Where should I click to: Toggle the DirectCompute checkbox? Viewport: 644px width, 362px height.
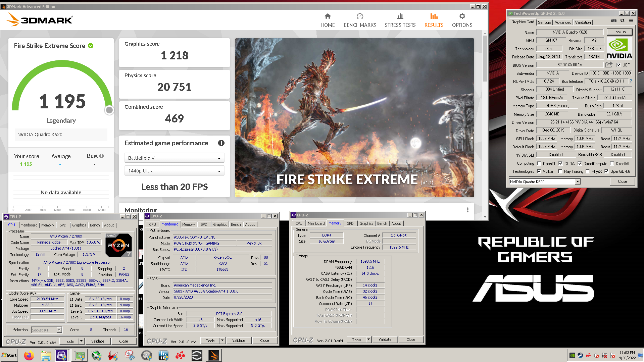(580, 164)
